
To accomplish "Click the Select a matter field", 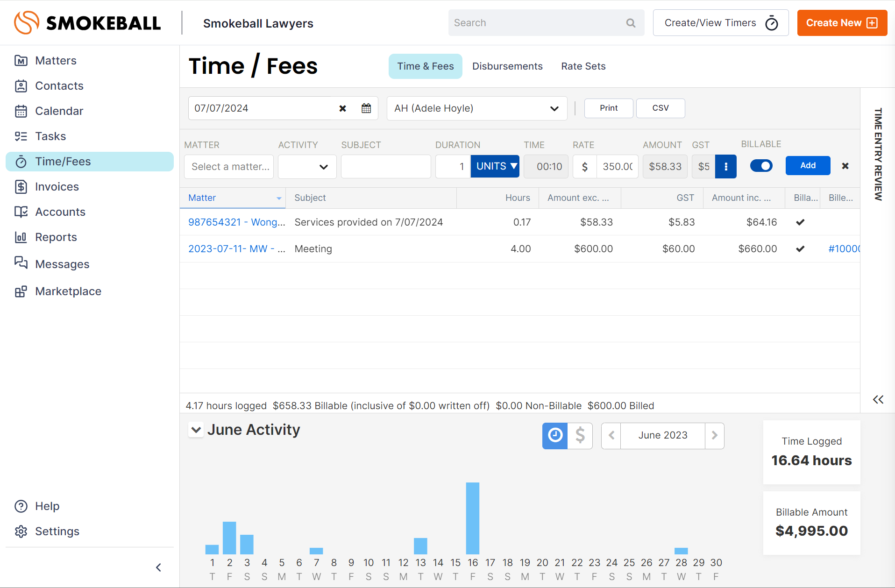I will coord(229,167).
